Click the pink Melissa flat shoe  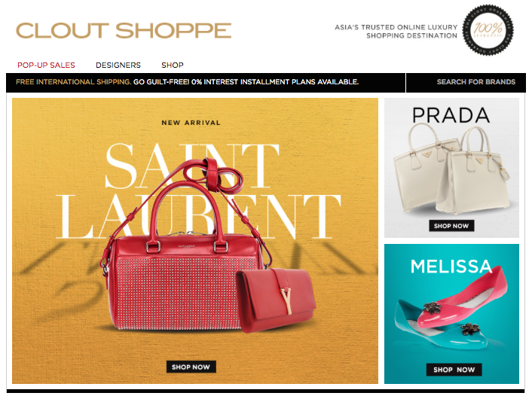click(x=463, y=298)
